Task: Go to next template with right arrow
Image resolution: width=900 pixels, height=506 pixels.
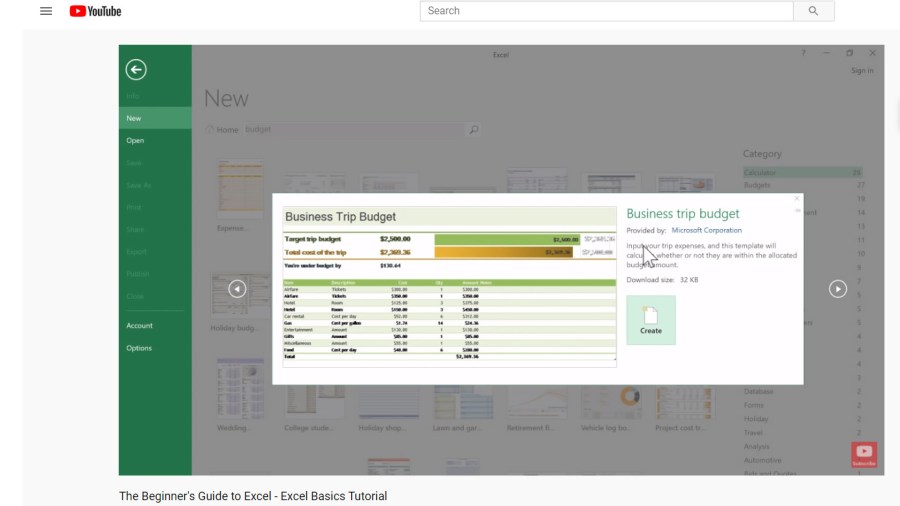Action: [x=837, y=289]
